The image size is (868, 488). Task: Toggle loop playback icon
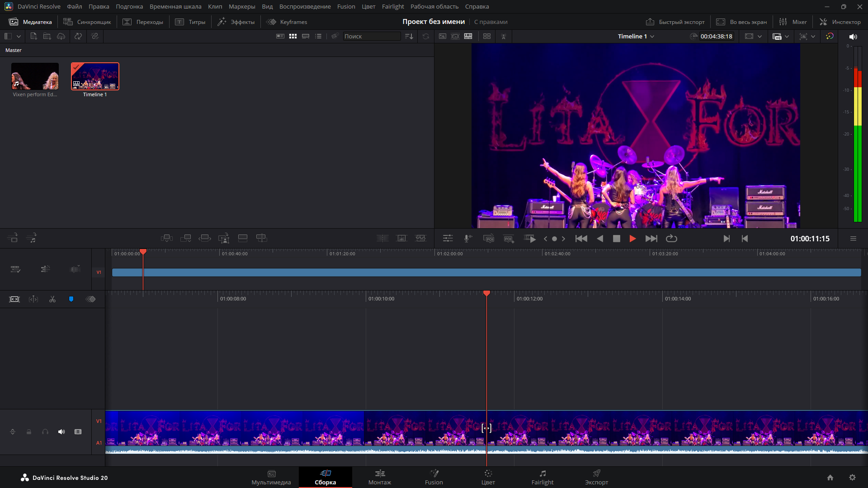[x=671, y=239]
